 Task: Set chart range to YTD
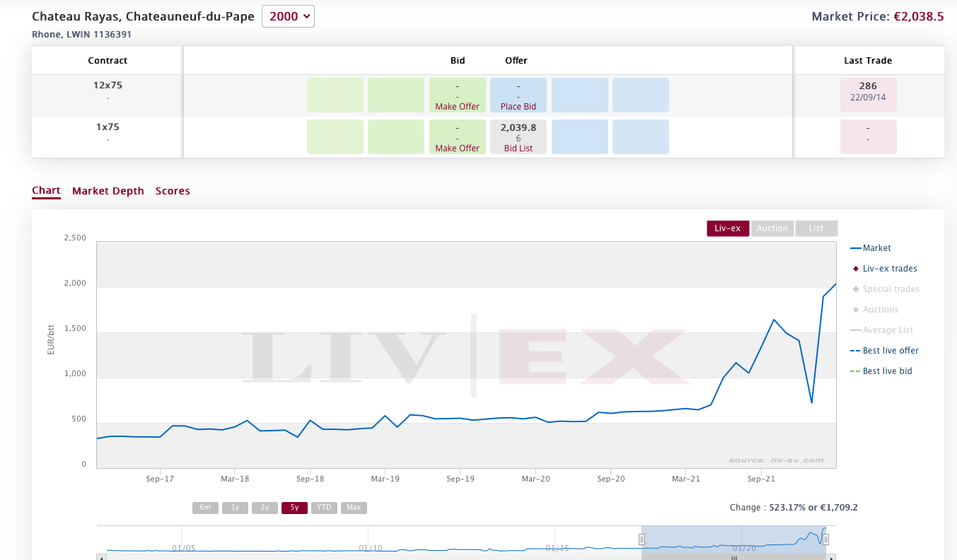pos(324,508)
